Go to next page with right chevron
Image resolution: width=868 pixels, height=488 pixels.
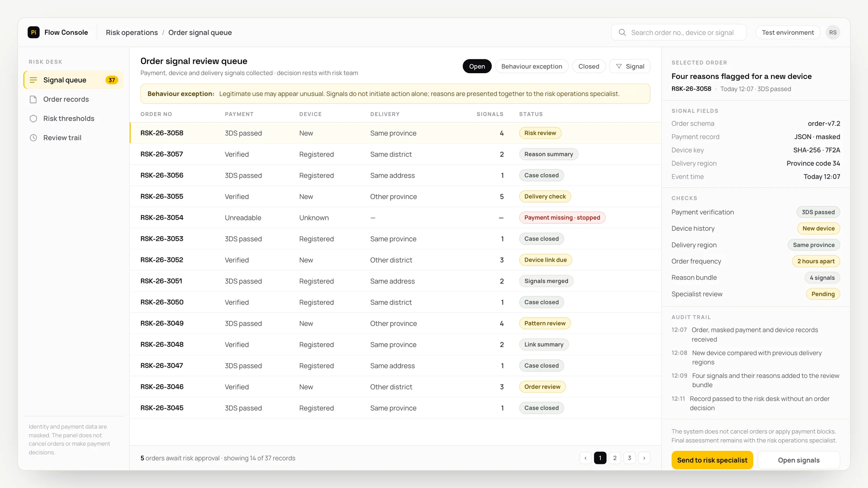coord(644,458)
